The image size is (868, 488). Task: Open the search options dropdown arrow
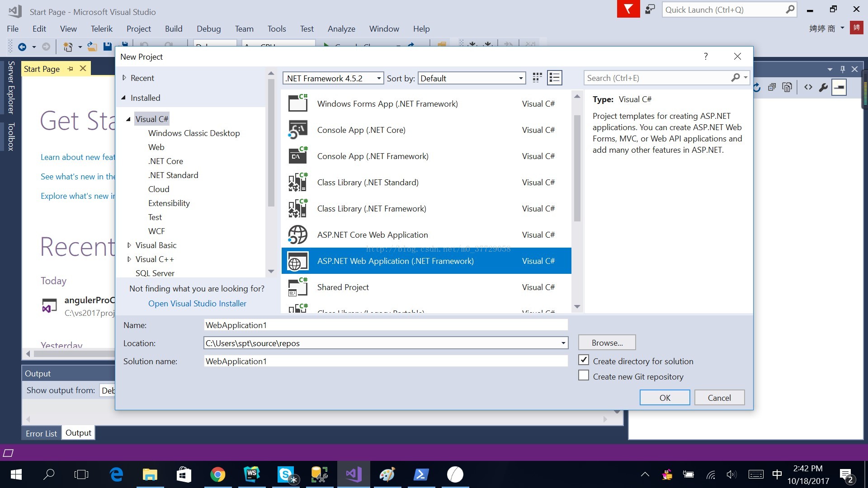point(745,78)
